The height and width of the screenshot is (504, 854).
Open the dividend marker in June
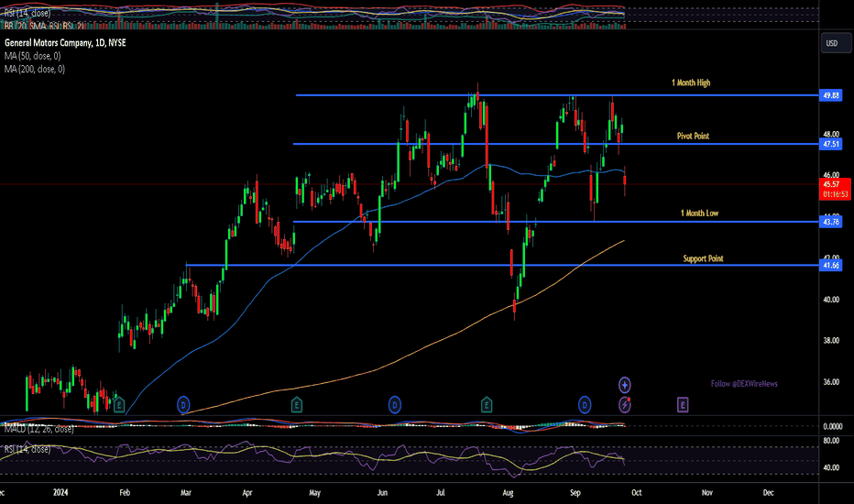[x=395, y=405]
